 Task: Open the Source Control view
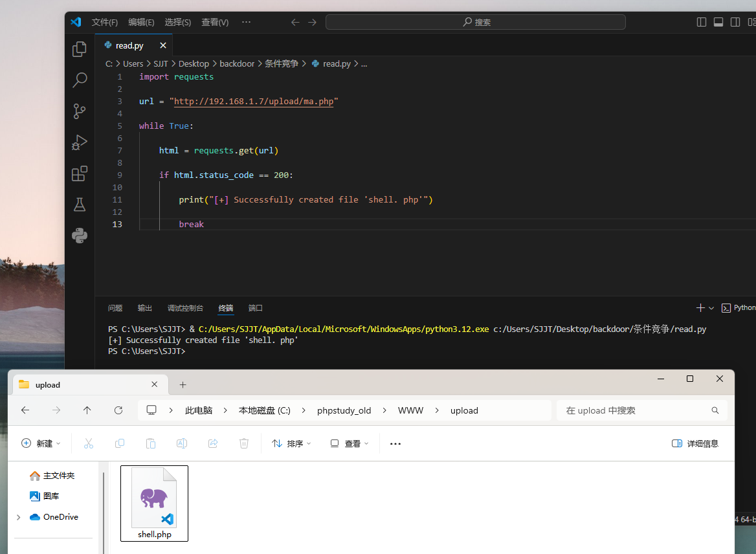coord(80,111)
